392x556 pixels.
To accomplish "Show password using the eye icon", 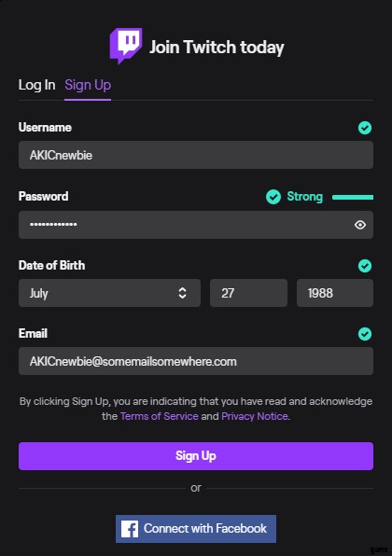I will click(360, 225).
